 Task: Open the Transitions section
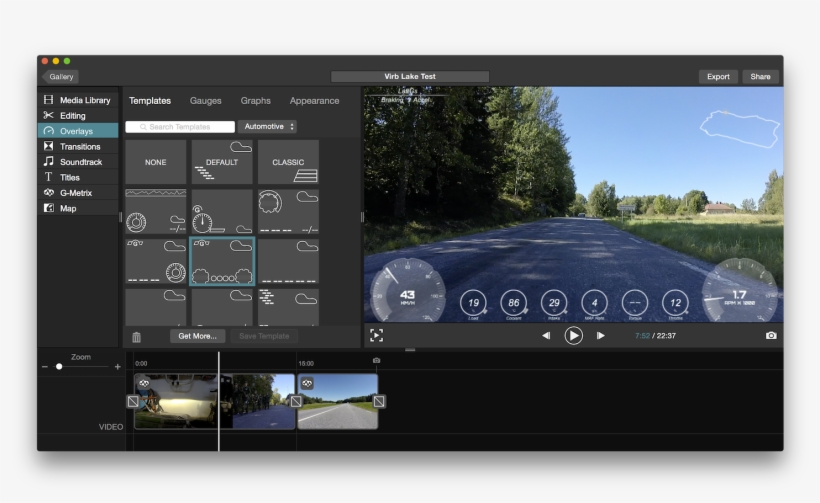coord(80,146)
